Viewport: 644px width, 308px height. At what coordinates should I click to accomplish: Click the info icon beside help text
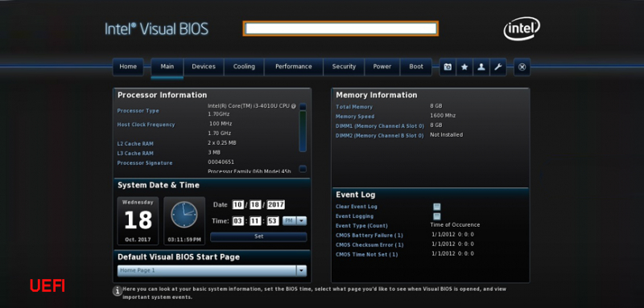tap(117, 290)
